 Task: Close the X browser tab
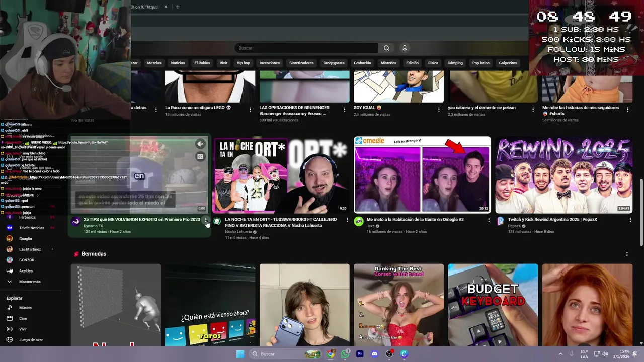pyautogui.click(x=166, y=7)
